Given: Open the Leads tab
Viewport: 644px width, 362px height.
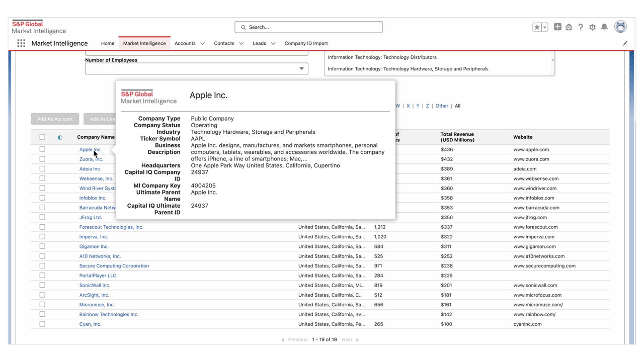Looking at the screenshot, I should coord(259,43).
